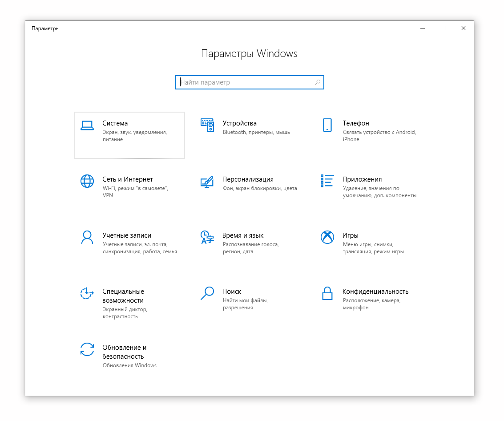Viewport: 504px width, 421px height.
Task: Click "Меню игры, снимки, трансляция" description
Action: point(373,248)
